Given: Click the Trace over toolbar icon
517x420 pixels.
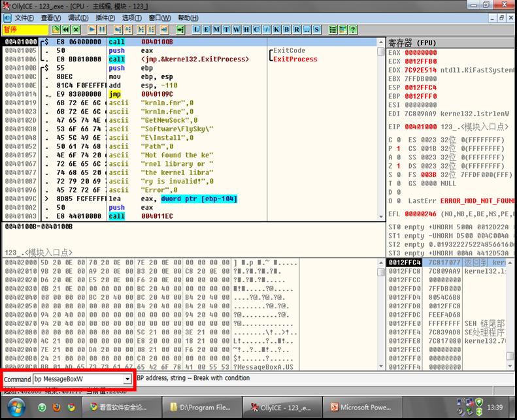Looking at the screenshot, I should (x=151, y=29).
